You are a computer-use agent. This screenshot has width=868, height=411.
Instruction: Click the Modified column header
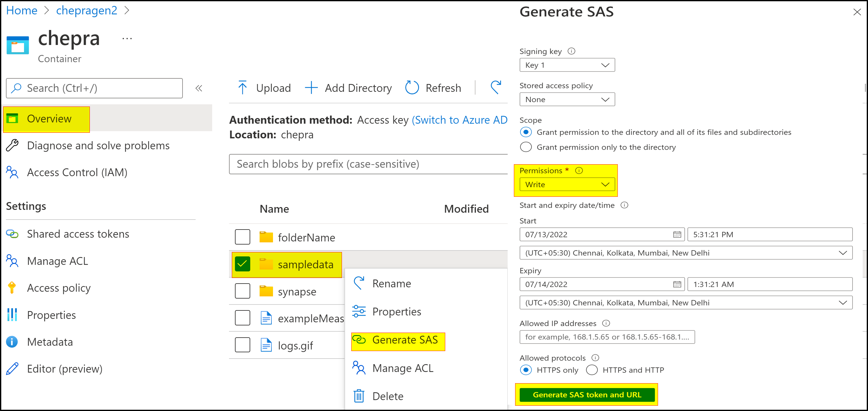pos(466,209)
